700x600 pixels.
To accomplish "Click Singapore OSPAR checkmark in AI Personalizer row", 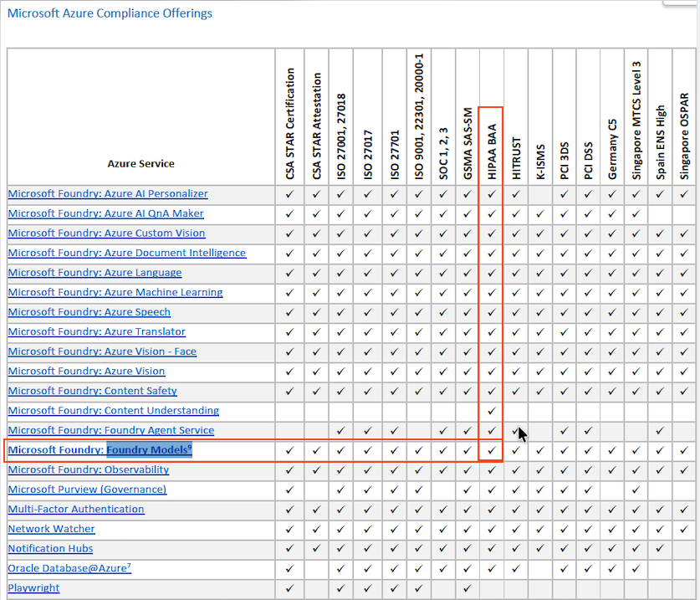I will click(684, 194).
